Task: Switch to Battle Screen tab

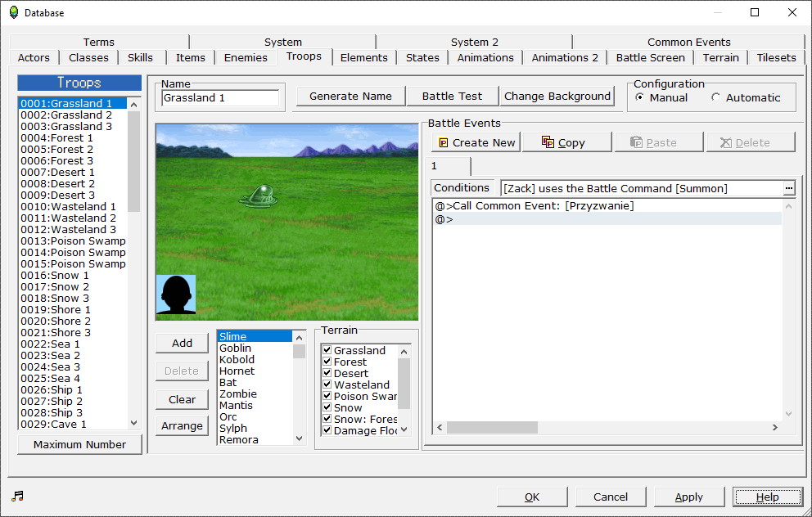Action: [651, 57]
